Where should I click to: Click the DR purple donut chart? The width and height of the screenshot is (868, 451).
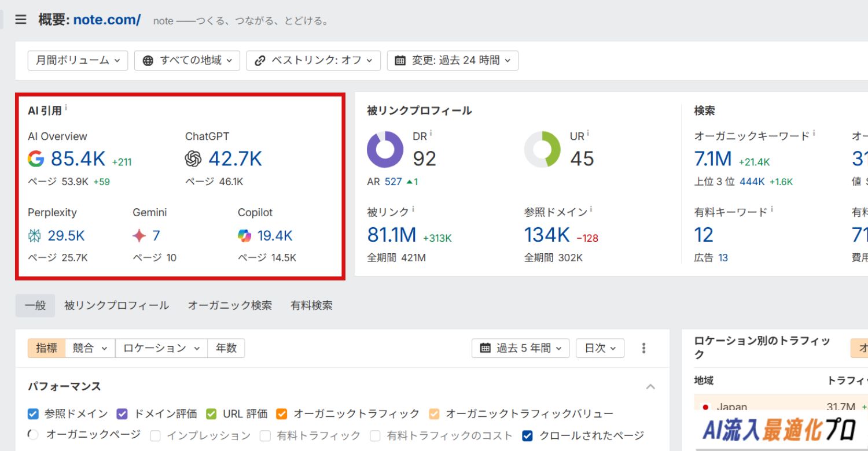click(x=385, y=149)
